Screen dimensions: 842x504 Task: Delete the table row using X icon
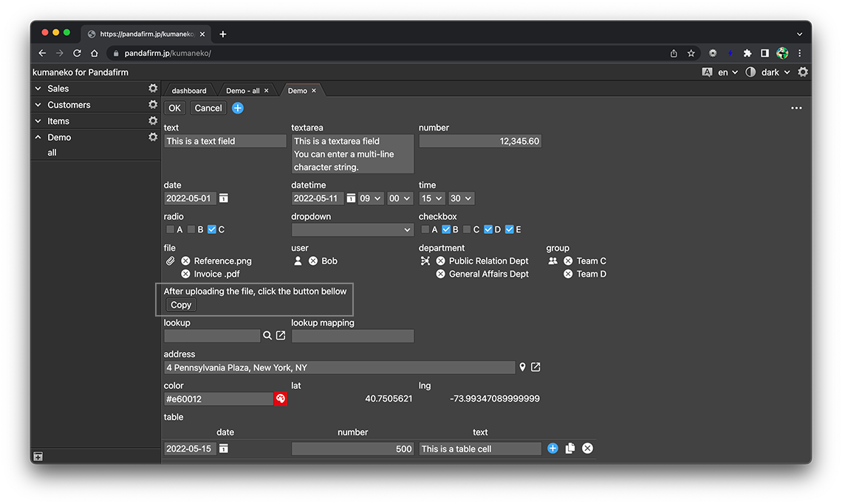pyautogui.click(x=587, y=449)
